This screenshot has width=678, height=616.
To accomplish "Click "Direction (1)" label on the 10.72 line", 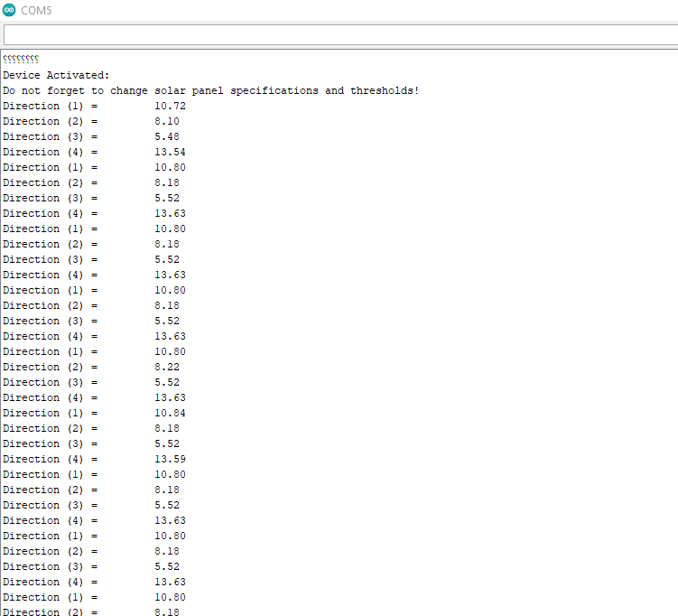I will click(x=44, y=107).
